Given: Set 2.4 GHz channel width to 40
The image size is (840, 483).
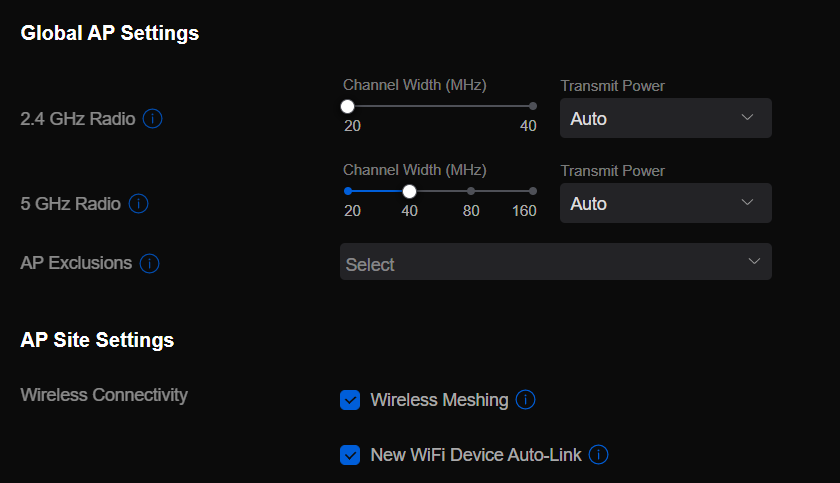Looking at the screenshot, I should tap(532, 106).
